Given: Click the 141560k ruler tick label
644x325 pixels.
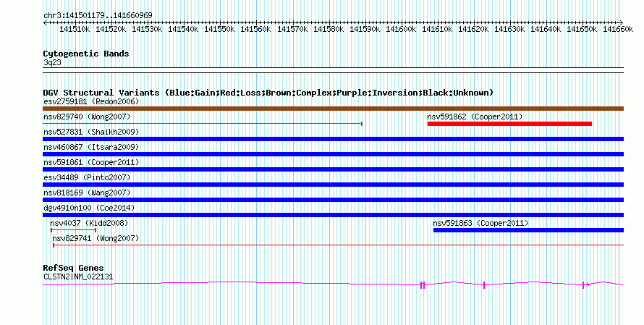Looking at the screenshot, I should [255, 29].
